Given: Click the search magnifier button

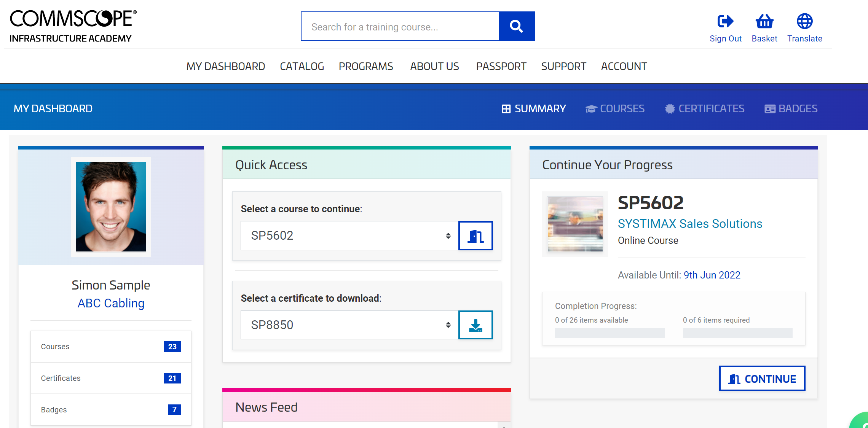Looking at the screenshot, I should click(516, 26).
